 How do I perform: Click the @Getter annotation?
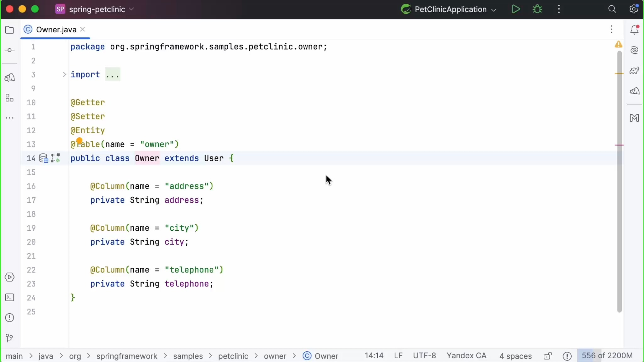pos(87,102)
